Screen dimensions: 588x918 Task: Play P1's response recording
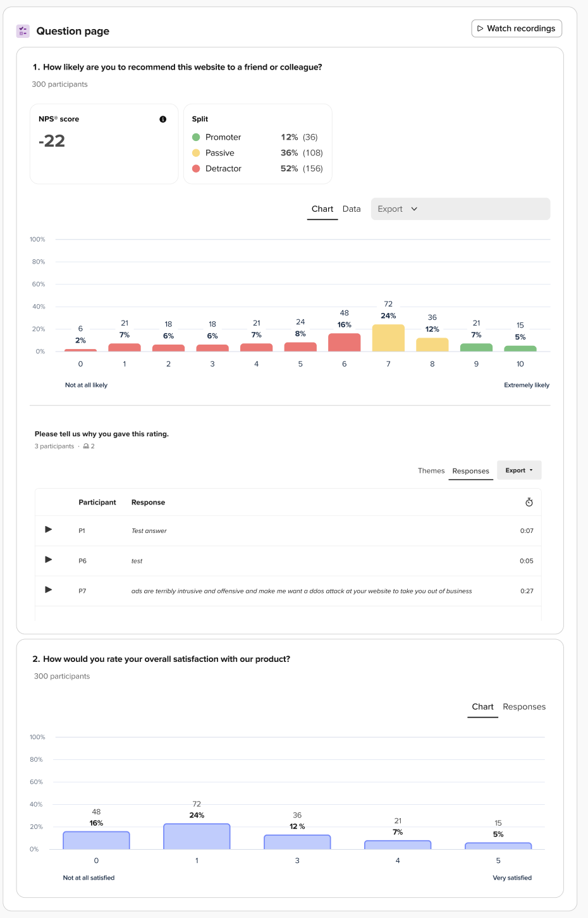[48, 530]
